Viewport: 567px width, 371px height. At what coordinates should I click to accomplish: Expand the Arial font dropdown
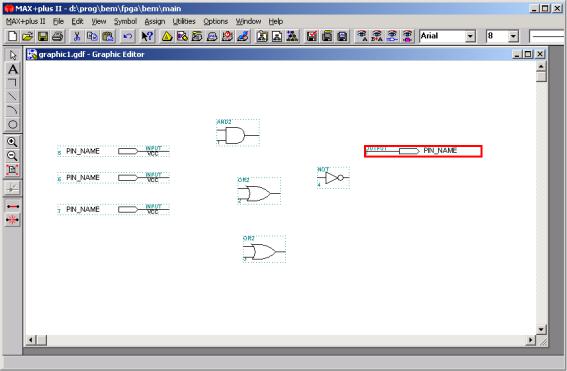click(470, 36)
